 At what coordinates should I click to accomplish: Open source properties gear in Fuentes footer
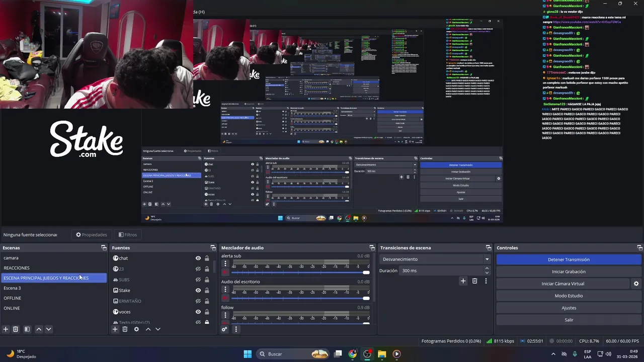[x=136, y=329]
